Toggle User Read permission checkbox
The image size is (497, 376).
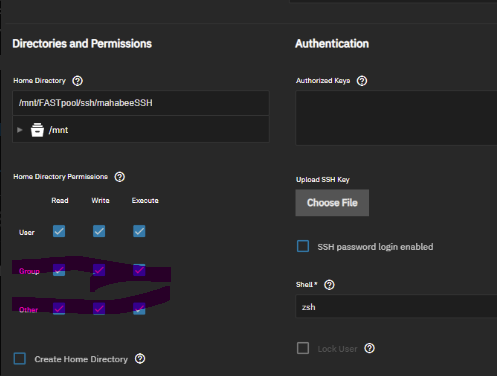coord(59,231)
